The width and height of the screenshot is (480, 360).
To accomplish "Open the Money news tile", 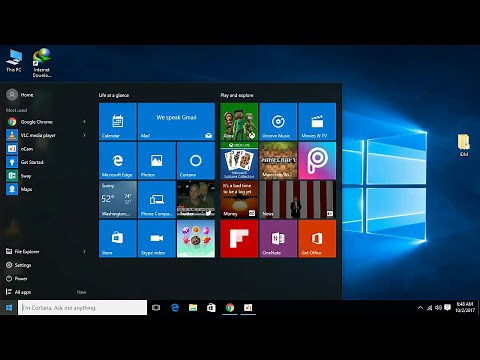I will [239, 199].
